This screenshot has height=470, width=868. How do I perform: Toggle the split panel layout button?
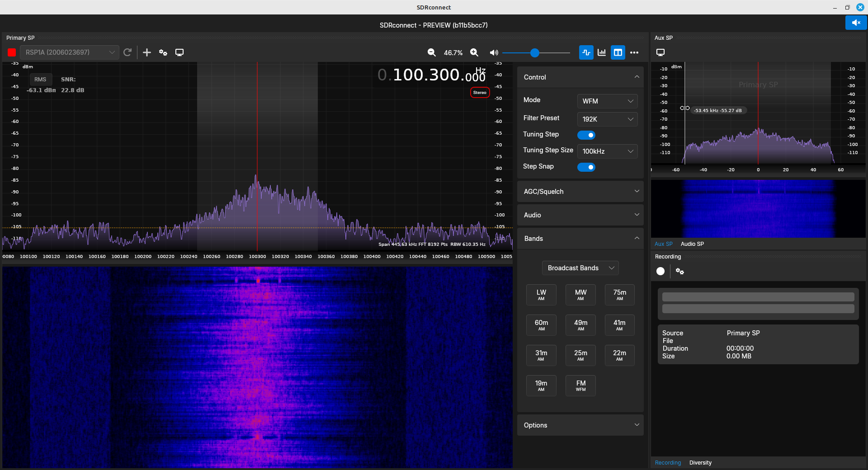click(618, 52)
